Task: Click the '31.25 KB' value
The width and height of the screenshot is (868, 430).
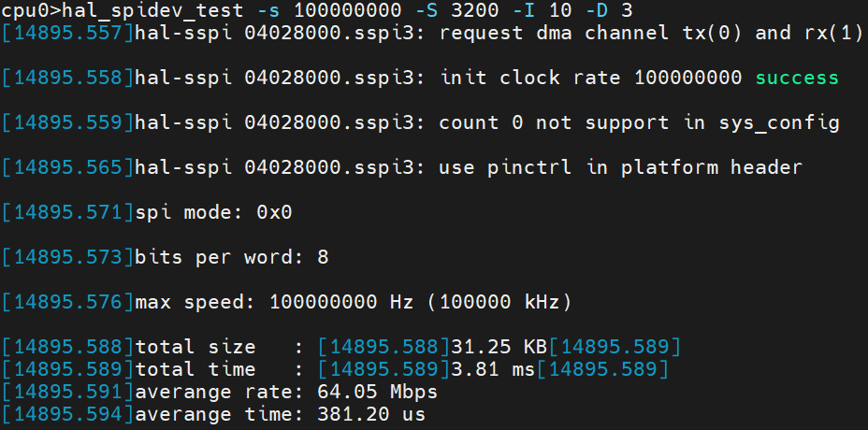Action: click(x=499, y=347)
